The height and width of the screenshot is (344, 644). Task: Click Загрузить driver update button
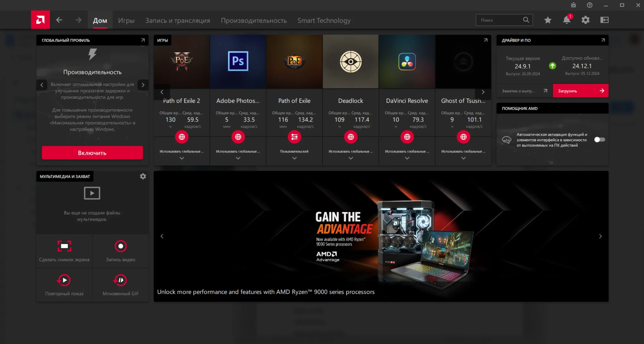click(x=580, y=91)
